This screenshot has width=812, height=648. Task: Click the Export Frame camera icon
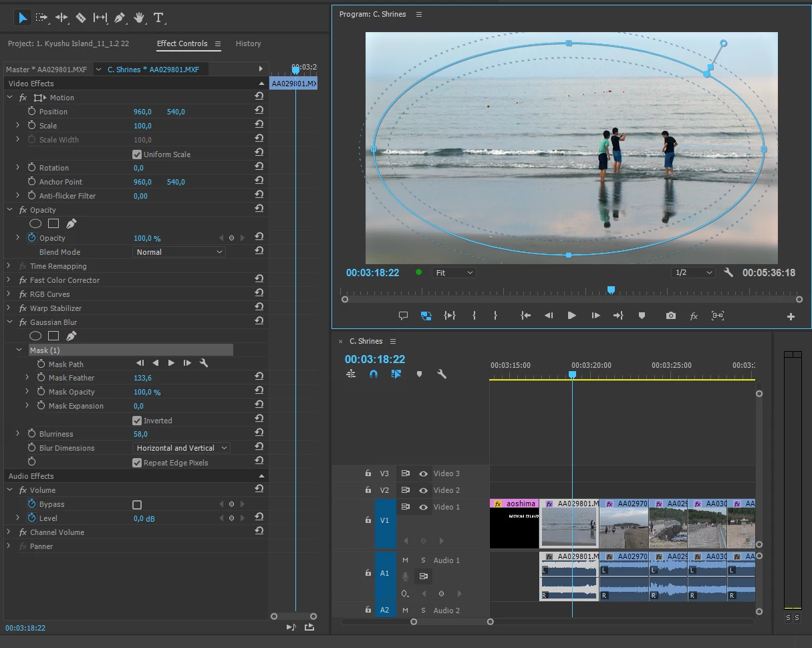tap(670, 316)
